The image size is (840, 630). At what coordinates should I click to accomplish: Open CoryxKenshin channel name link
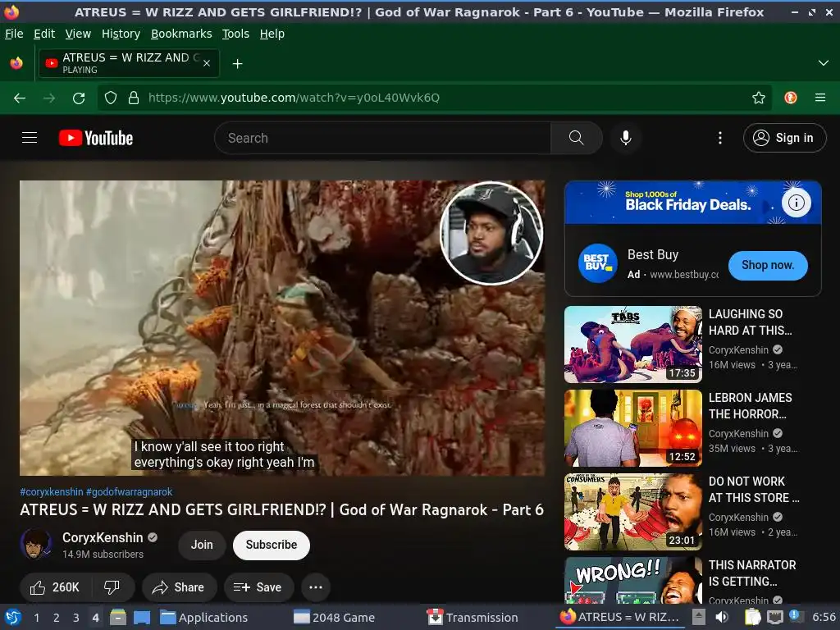coord(103,537)
